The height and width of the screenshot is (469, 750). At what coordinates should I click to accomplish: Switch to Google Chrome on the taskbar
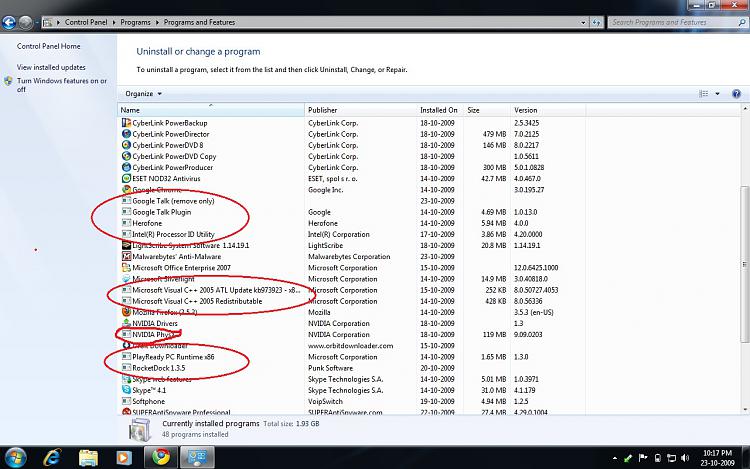[161, 458]
